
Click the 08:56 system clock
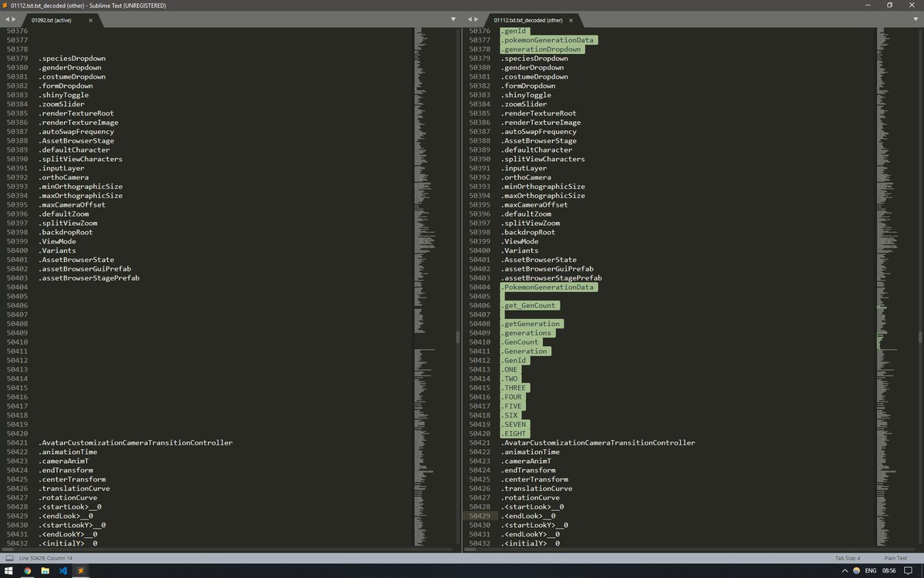890,571
